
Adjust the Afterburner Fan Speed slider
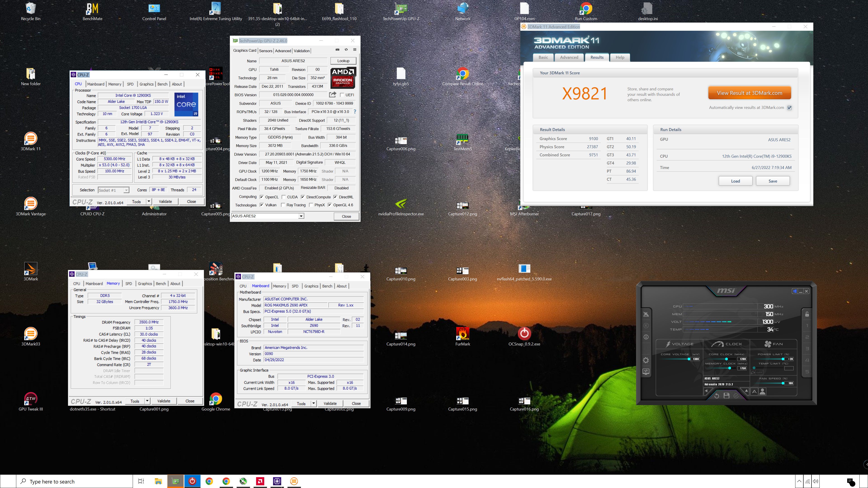(769, 383)
